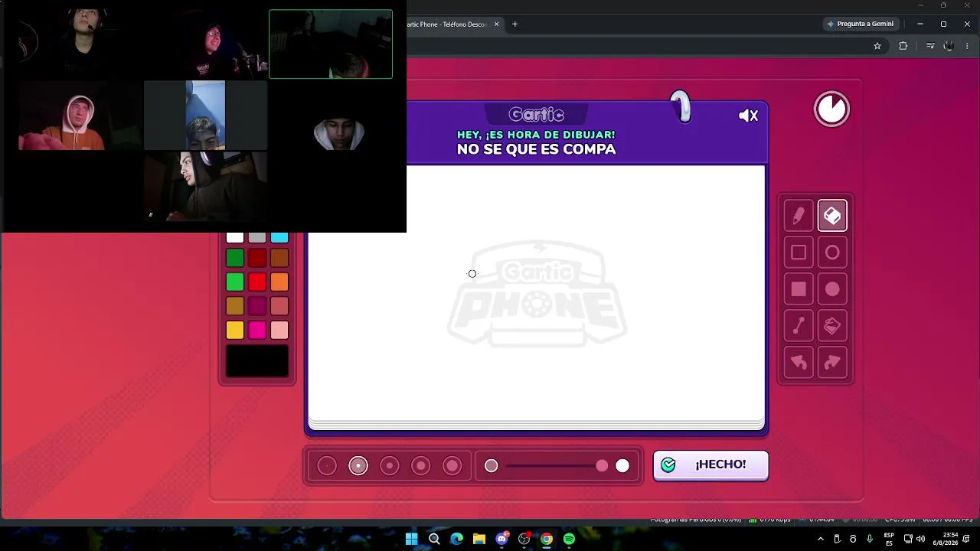This screenshot has width=980, height=551.
Task: Pick the yellow color swatch
Action: coord(235,330)
